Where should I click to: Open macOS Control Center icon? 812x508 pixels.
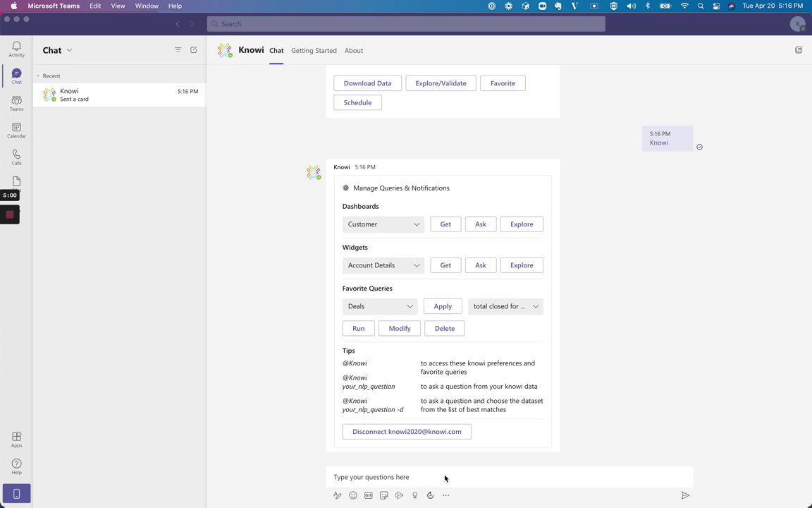pyautogui.click(x=716, y=6)
